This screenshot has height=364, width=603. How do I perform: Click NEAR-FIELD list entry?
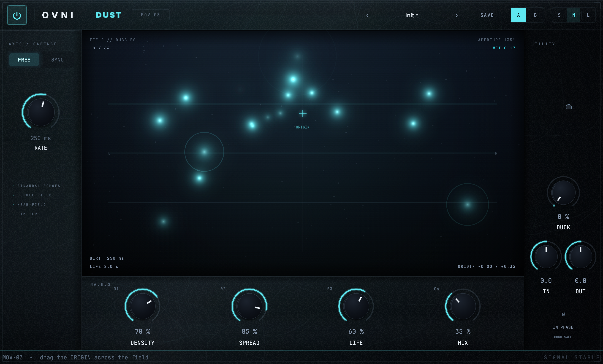pyautogui.click(x=32, y=205)
